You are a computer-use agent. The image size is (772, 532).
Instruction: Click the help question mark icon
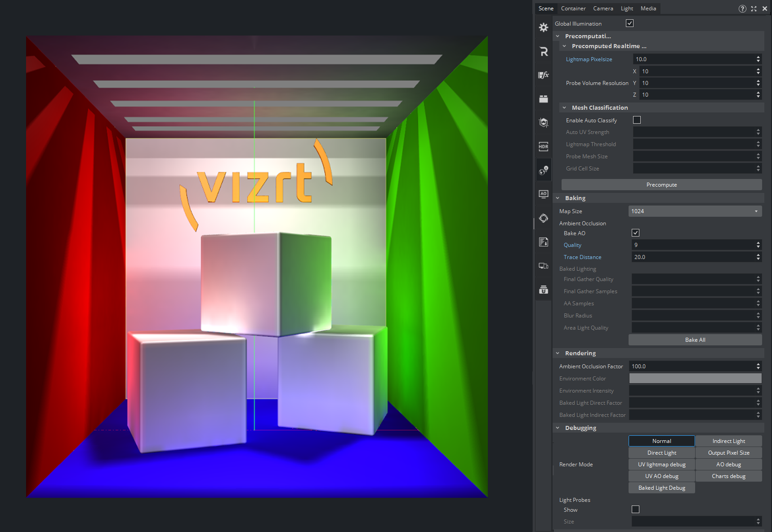coord(742,9)
